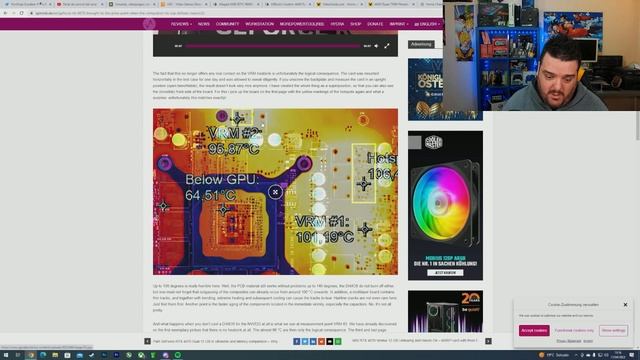The width and height of the screenshot is (640, 360).
Task: Enter fullscreen on the embedded video
Action: (x=387, y=46)
